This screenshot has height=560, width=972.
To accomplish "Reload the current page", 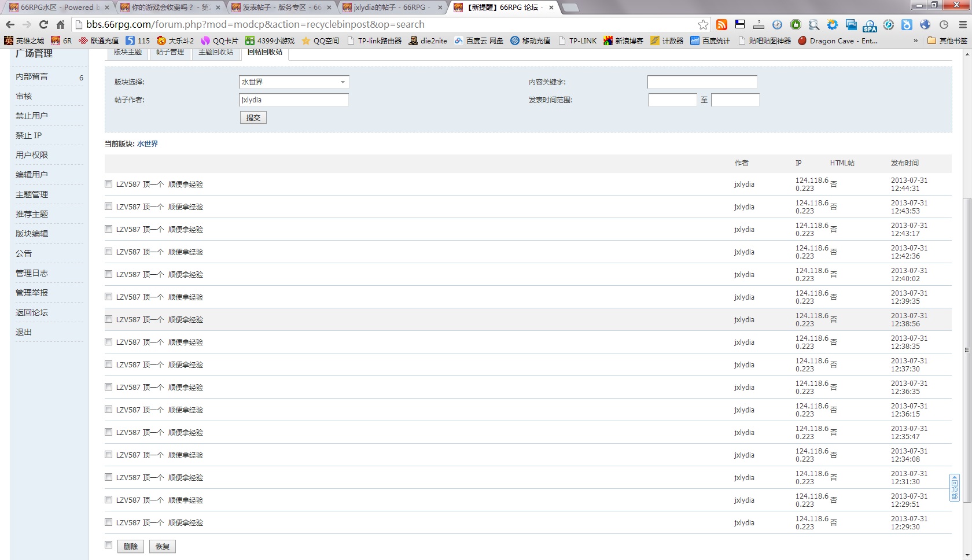I will coord(43,24).
